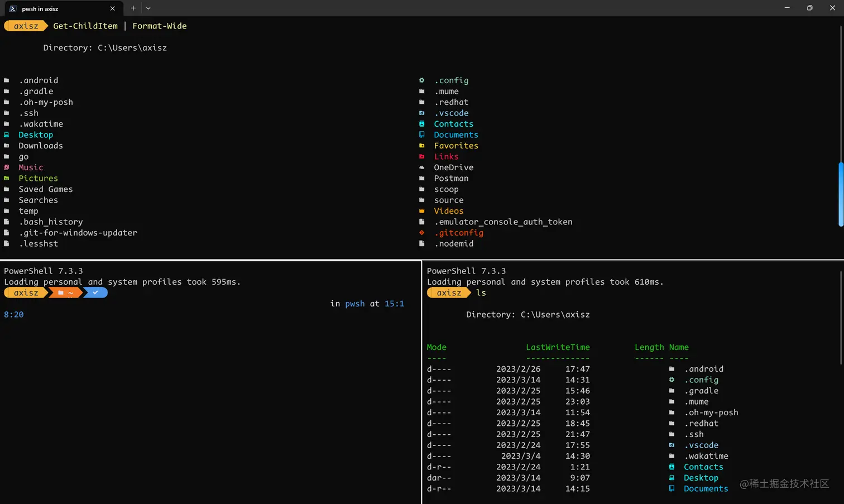The height and width of the screenshot is (504, 844).
Task: Click folder icon next to .android in top pane
Action: [7, 80]
